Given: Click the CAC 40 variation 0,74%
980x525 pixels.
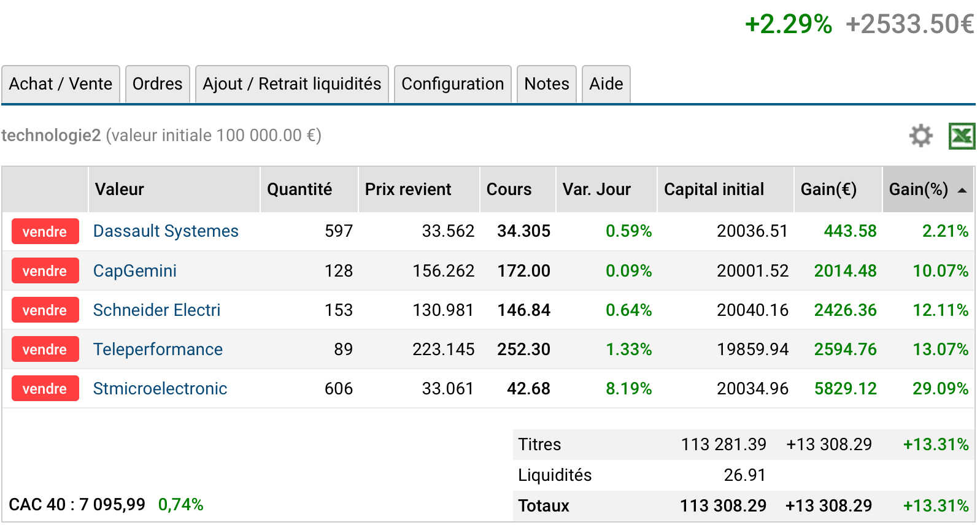Looking at the screenshot, I should [x=180, y=504].
